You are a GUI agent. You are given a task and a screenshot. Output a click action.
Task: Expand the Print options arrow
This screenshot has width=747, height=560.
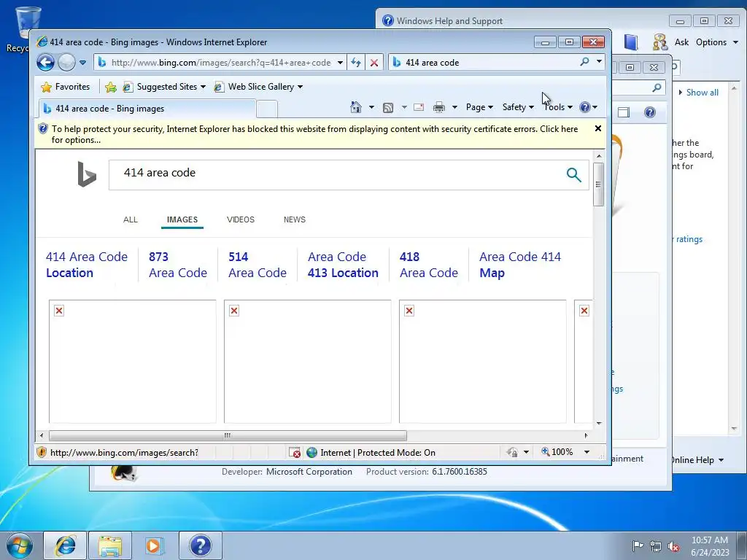[x=454, y=107]
